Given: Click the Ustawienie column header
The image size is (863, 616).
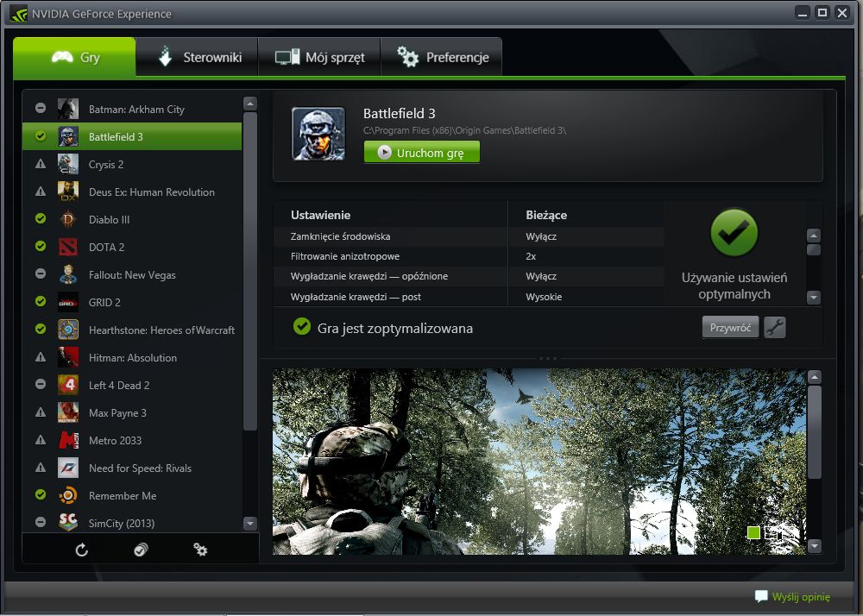Looking at the screenshot, I should click(320, 215).
